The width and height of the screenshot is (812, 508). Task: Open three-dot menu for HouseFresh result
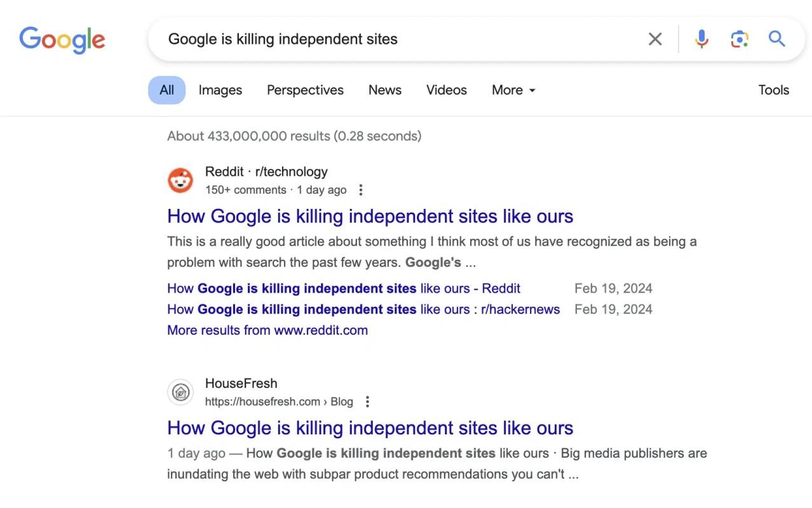coord(367,401)
